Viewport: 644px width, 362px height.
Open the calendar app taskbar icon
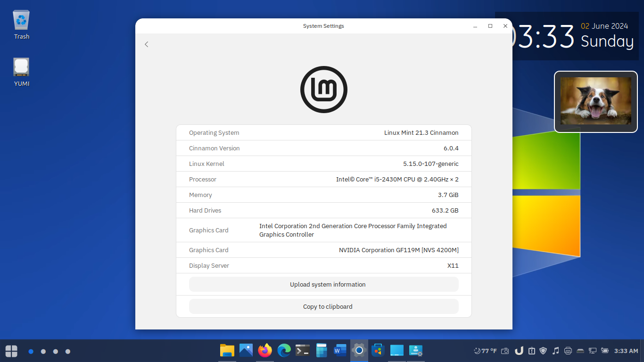point(322,350)
